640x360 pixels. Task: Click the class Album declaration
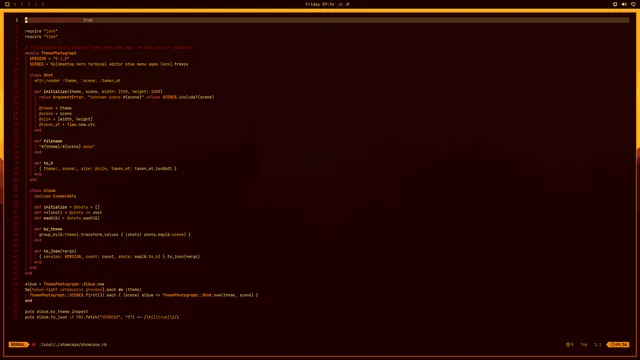click(x=42, y=191)
